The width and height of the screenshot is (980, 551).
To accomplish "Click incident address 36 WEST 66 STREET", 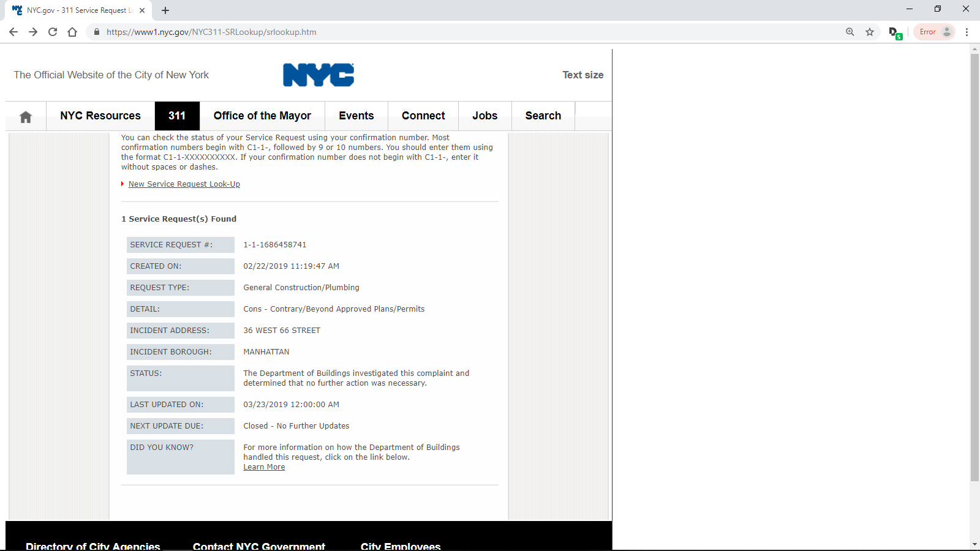I will [x=282, y=331].
